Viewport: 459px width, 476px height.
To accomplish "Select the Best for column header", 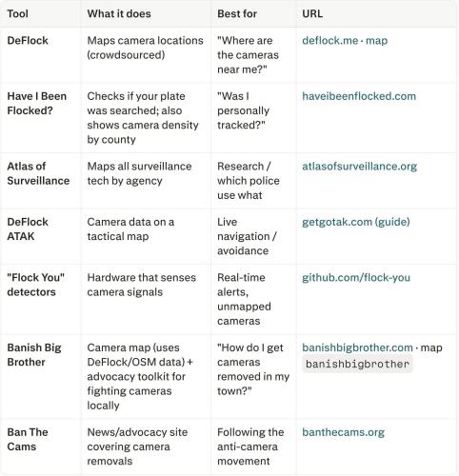I will (x=237, y=13).
